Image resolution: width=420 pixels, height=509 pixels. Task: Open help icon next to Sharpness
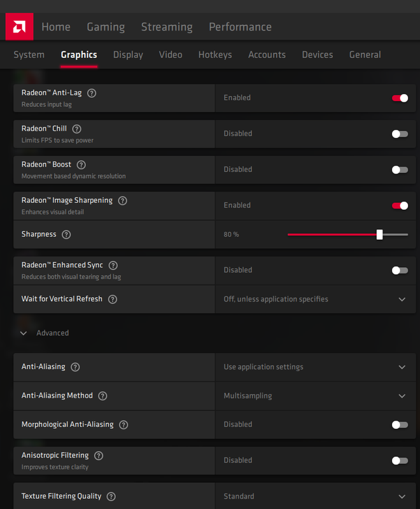pyautogui.click(x=66, y=234)
